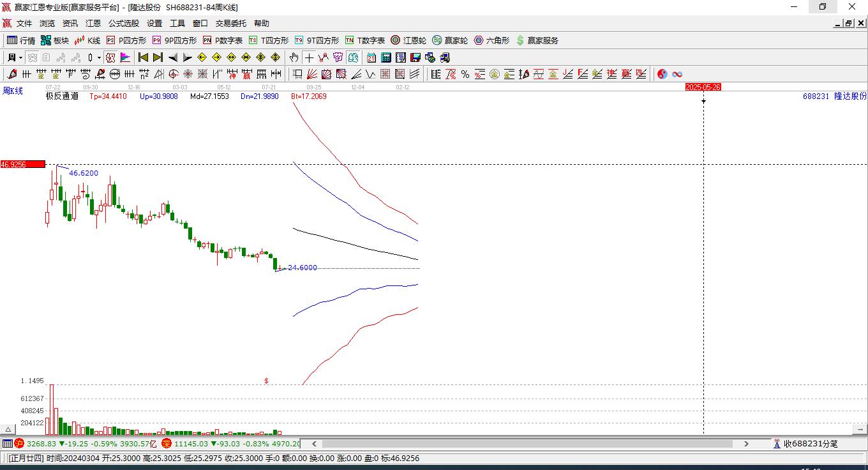Image resolution: width=868 pixels, height=470 pixels.
Task: Open the 江恩轮 Gann wheel tool
Action: point(408,40)
